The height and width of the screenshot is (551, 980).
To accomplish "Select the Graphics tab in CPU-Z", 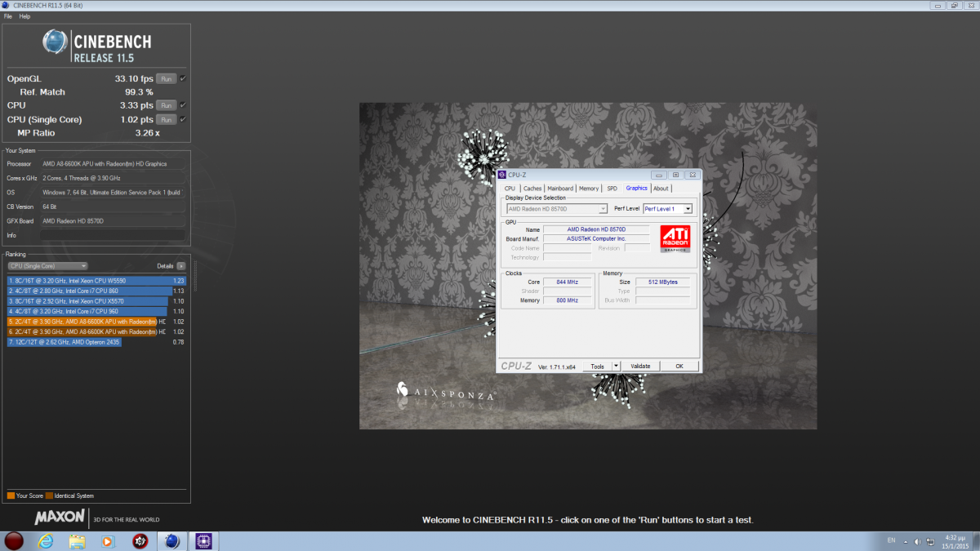I will point(637,188).
